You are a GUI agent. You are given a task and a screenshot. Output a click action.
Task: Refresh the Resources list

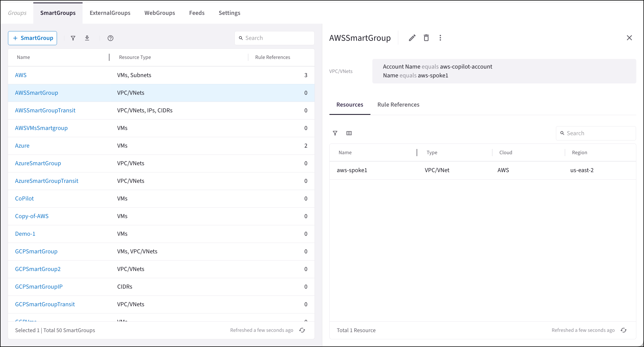(624, 330)
